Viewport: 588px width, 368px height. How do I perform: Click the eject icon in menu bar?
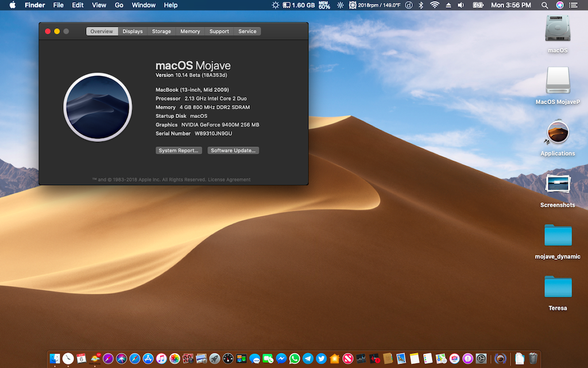coord(448,5)
